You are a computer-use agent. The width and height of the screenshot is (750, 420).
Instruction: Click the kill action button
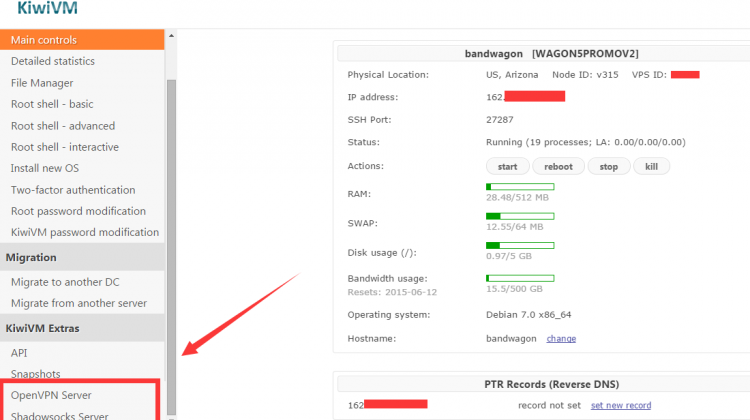tap(651, 166)
